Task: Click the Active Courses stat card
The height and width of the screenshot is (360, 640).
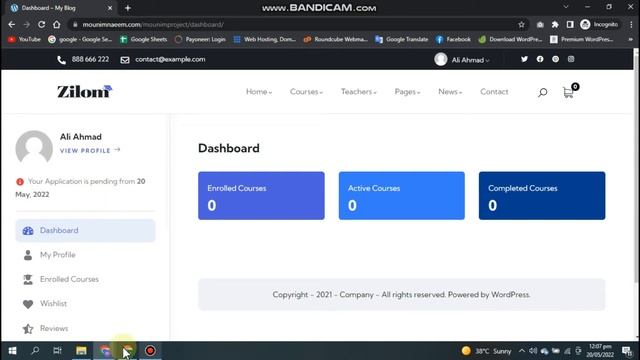Action: [x=402, y=196]
